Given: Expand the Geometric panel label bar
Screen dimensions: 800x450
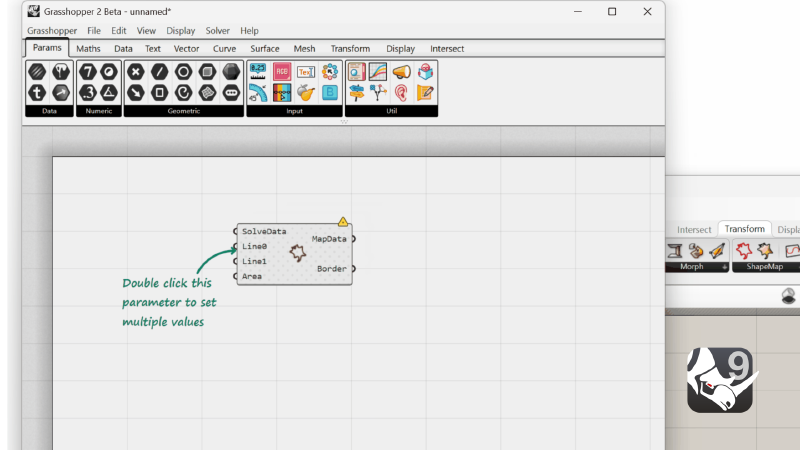Looking at the screenshot, I should pos(184,111).
